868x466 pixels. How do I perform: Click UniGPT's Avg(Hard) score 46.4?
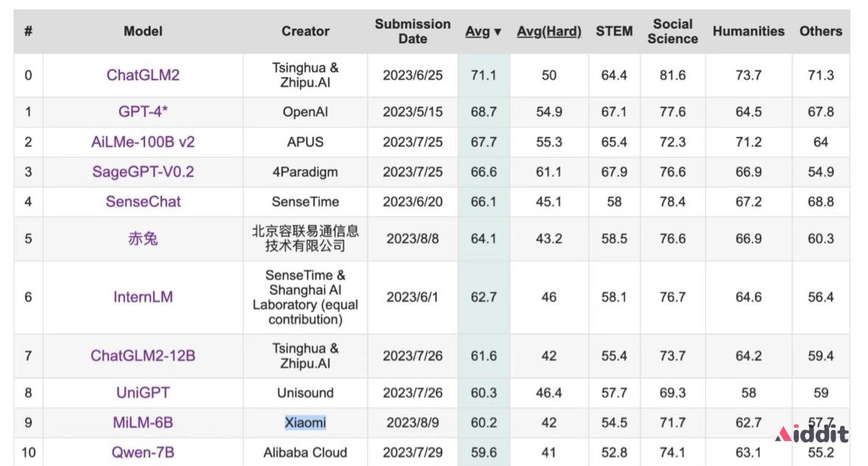coord(548,393)
